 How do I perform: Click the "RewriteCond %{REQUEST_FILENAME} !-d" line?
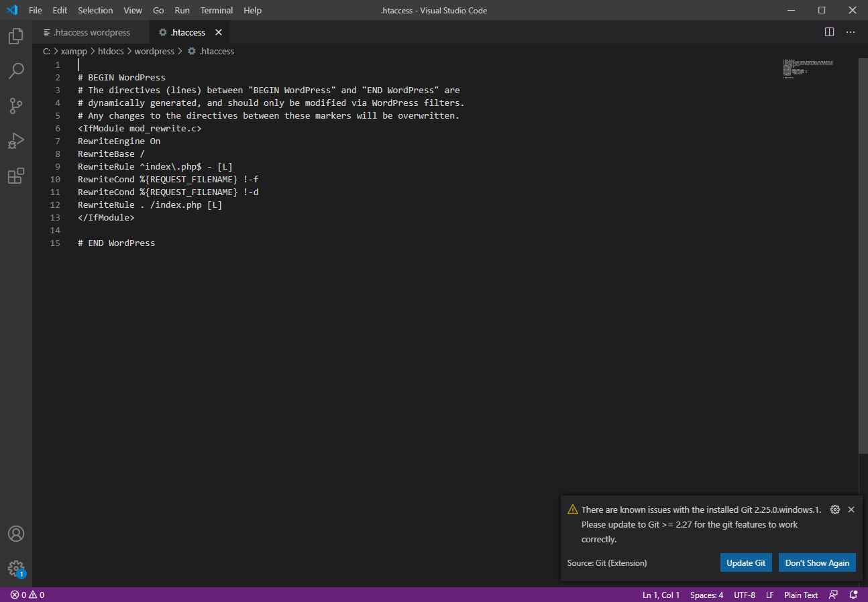coord(168,192)
